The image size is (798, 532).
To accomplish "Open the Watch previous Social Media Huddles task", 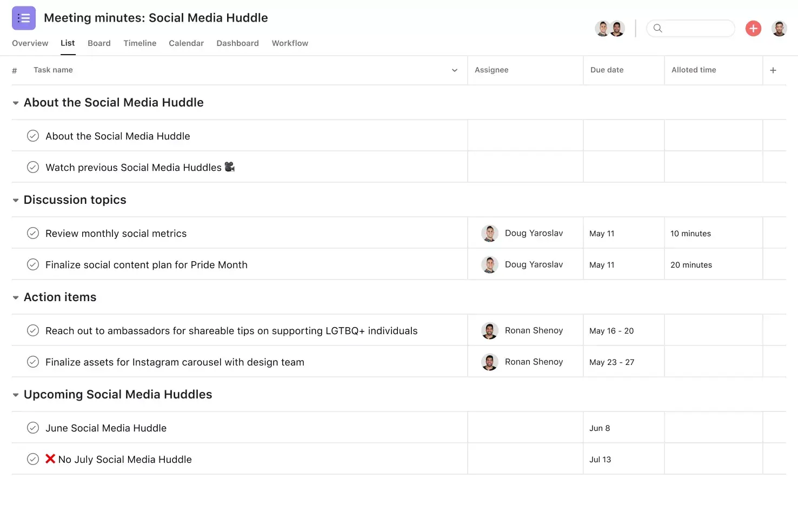I will (134, 168).
